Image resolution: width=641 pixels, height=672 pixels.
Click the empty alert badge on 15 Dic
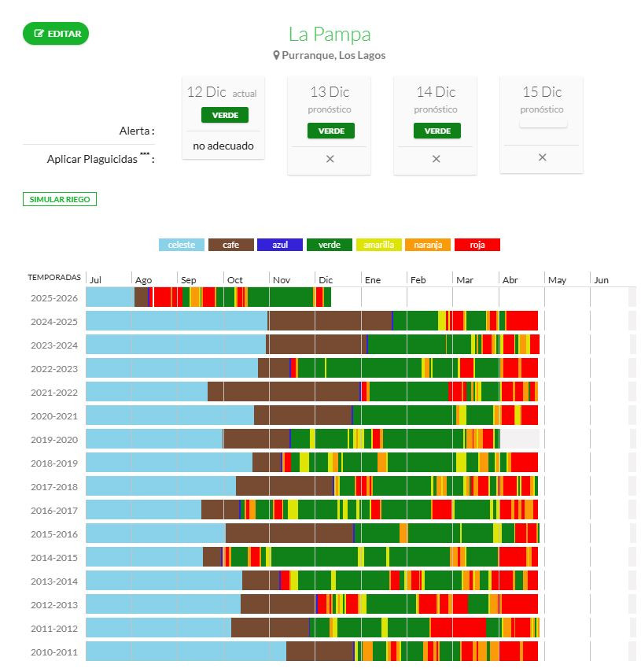pyautogui.click(x=542, y=123)
